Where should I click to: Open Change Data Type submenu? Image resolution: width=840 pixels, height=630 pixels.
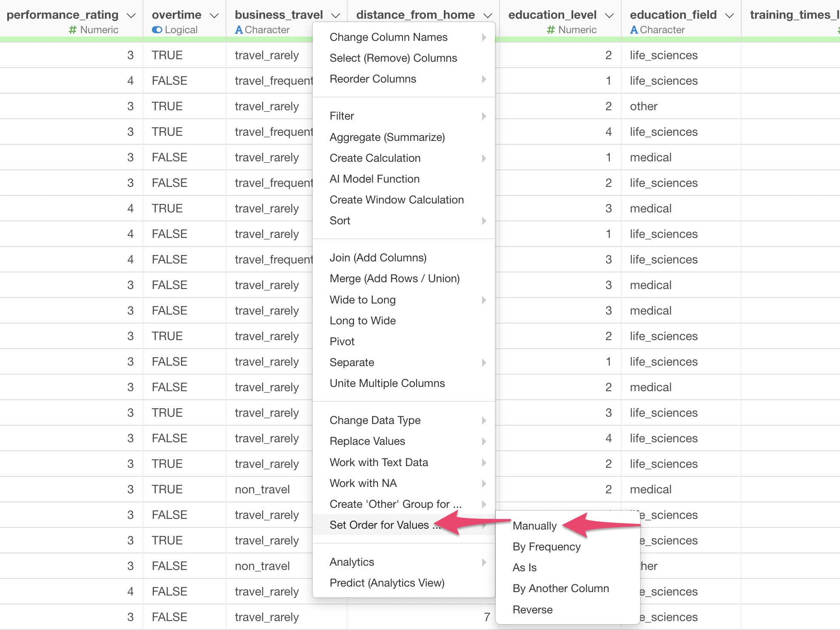375,420
